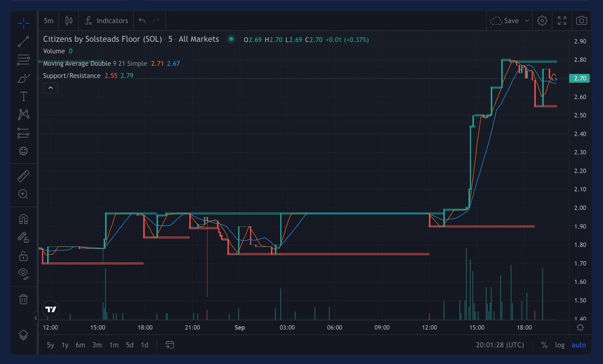Open chart settings gear

point(542,21)
